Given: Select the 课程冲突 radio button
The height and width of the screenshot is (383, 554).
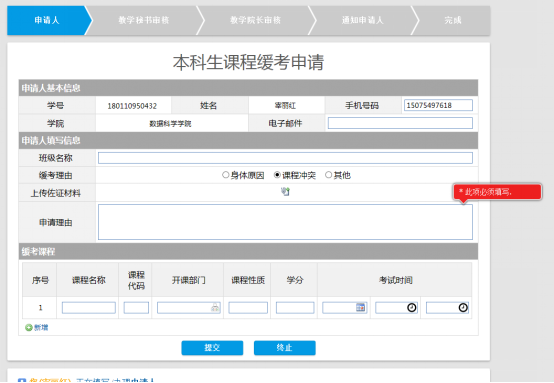Looking at the screenshot, I should [x=277, y=175].
